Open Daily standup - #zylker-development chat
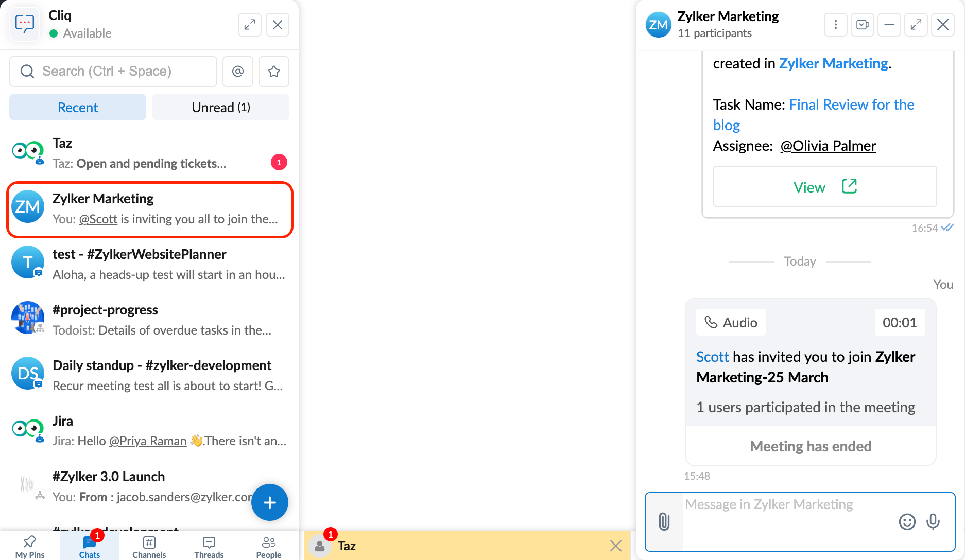Image resolution: width=965 pixels, height=560 pixels. (149, 376)
